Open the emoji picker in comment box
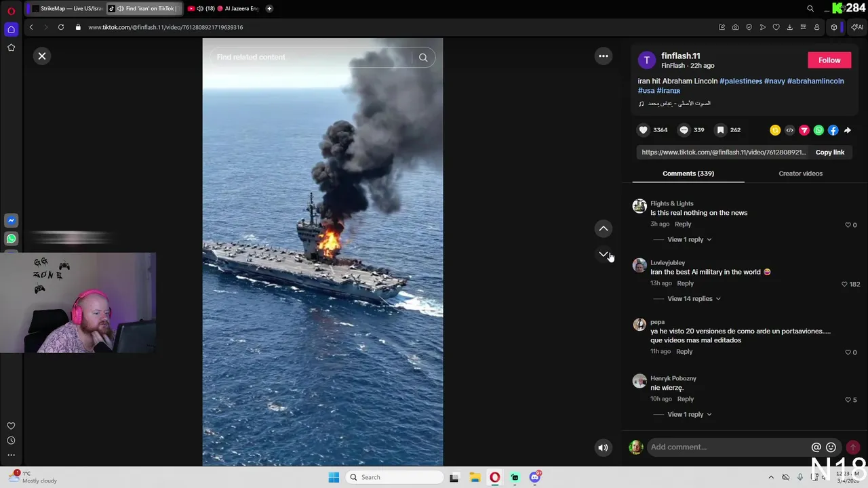 click(x=831, y=447)
